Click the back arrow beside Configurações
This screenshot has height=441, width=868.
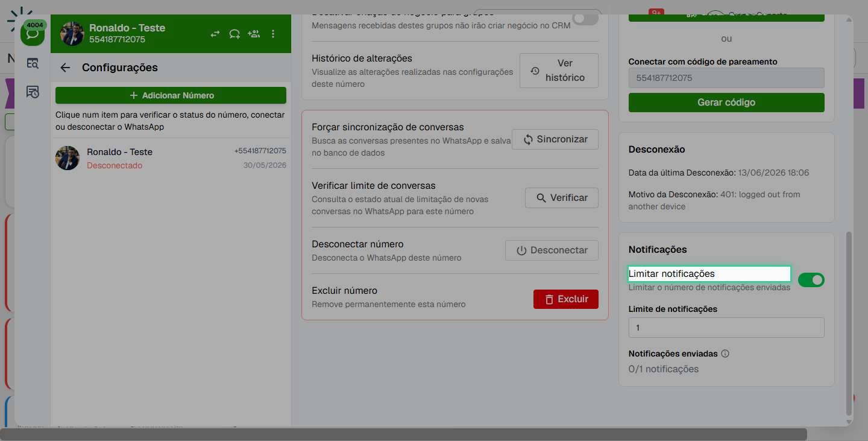65,68
